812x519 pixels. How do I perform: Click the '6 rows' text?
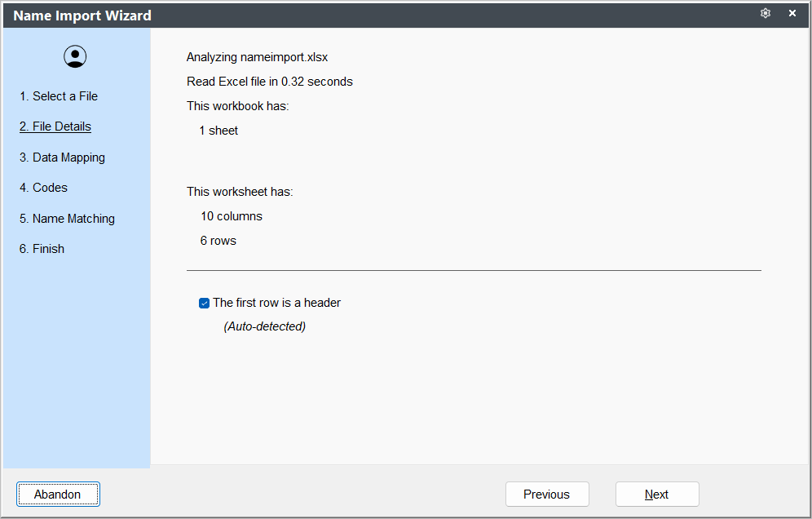click(x=218, y=241)
